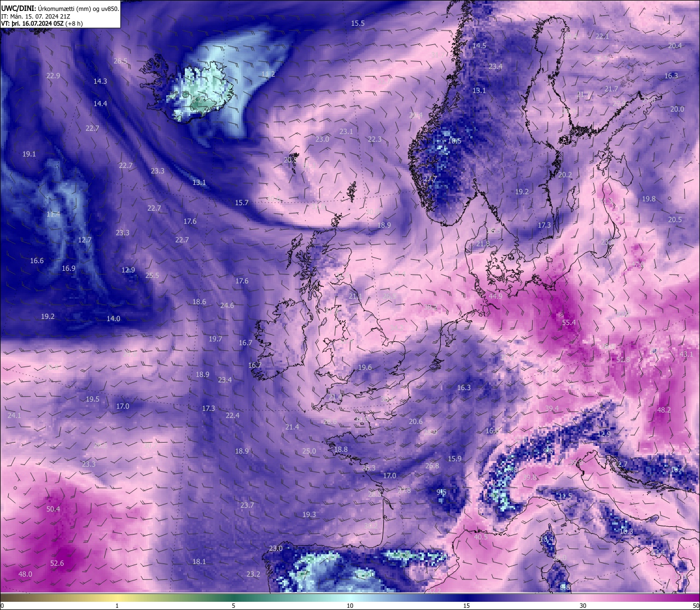The height and width of the screenshot is (610, 700).
Task: Click the 44.9 value near Denmark
Action: [x=495, y=296]
